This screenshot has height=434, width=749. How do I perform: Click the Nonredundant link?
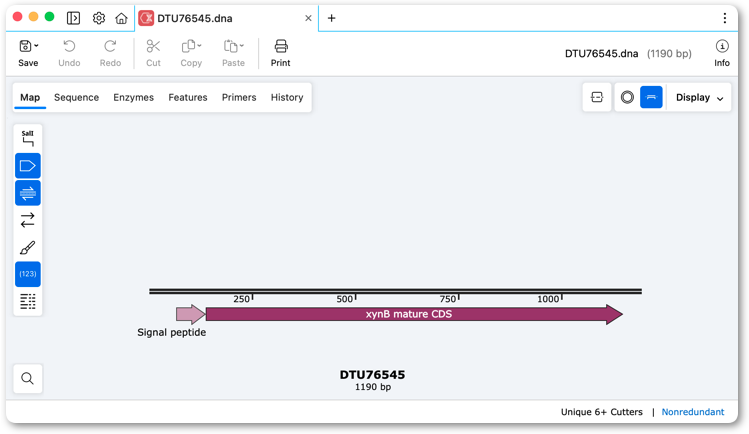coord(693,412)
